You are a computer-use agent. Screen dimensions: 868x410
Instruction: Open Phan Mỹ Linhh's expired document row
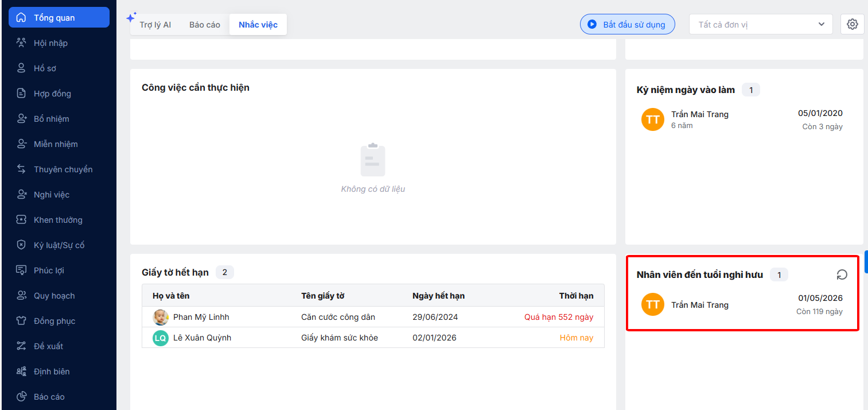373,317
